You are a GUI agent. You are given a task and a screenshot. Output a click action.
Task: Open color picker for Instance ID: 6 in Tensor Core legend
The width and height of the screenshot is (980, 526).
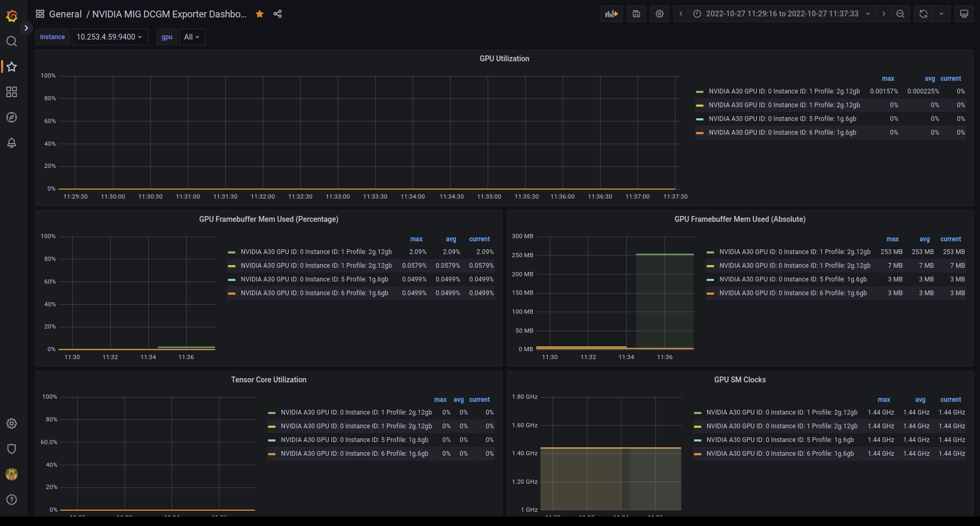point(272,454)
